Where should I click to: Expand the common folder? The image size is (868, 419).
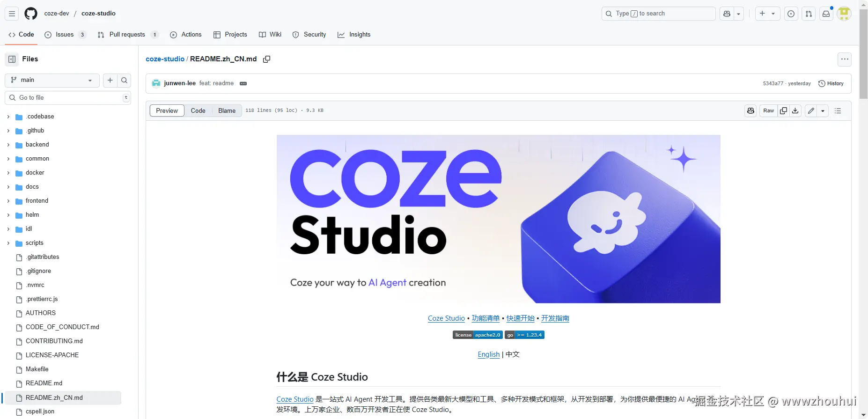(x=8, y=159)
